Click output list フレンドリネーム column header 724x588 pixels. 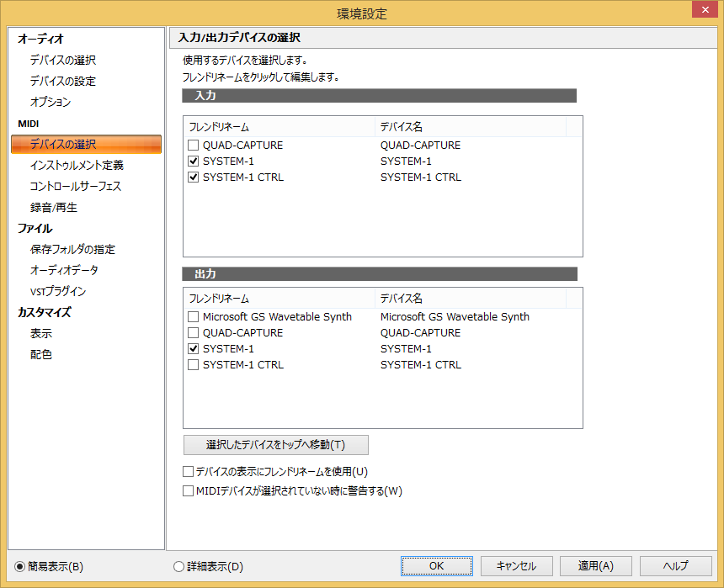pos(279,299)
